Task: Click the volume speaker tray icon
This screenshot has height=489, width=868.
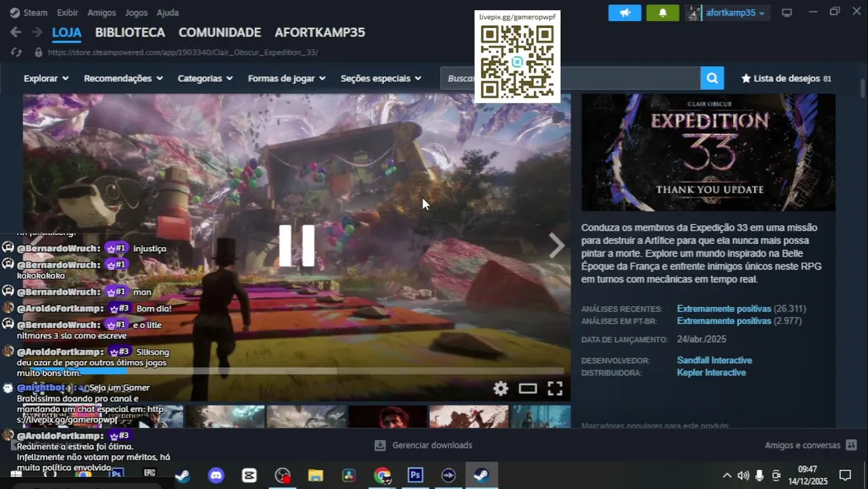Action: 743,475
